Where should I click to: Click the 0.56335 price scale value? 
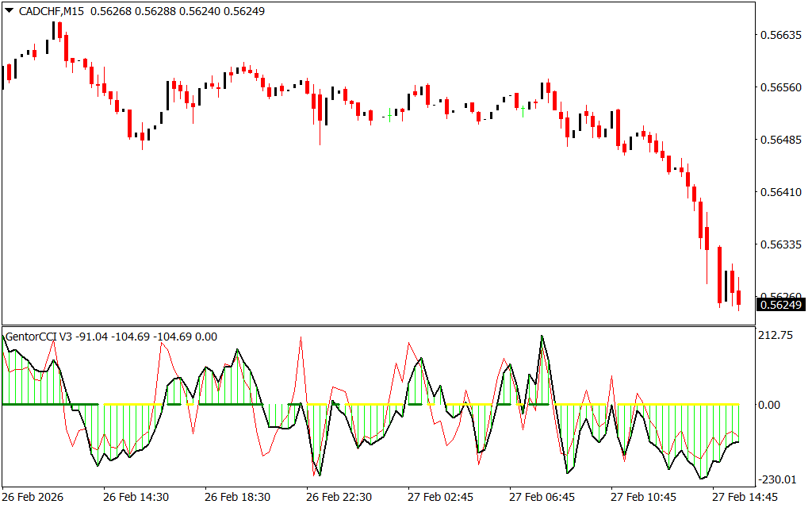click(x=781, y=245)
